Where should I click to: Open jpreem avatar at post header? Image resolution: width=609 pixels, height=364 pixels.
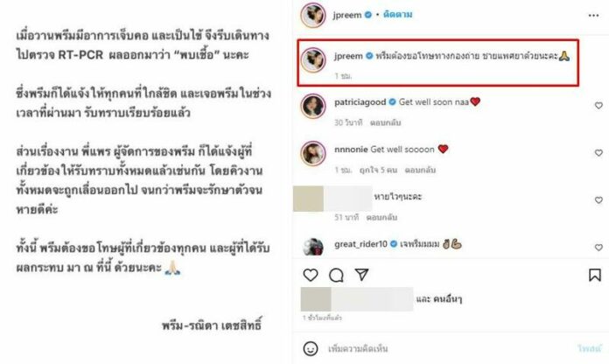pyautogui.click(x=313, y=15)
